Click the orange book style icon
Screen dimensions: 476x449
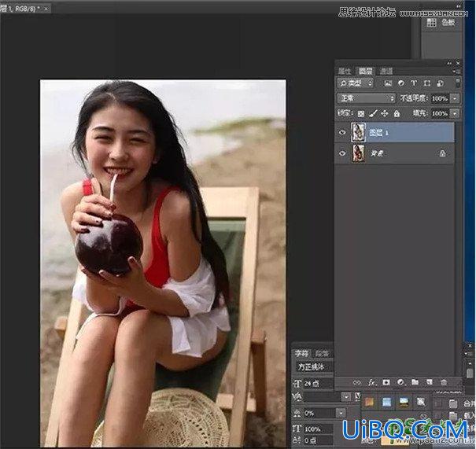[x=369, y=403]
